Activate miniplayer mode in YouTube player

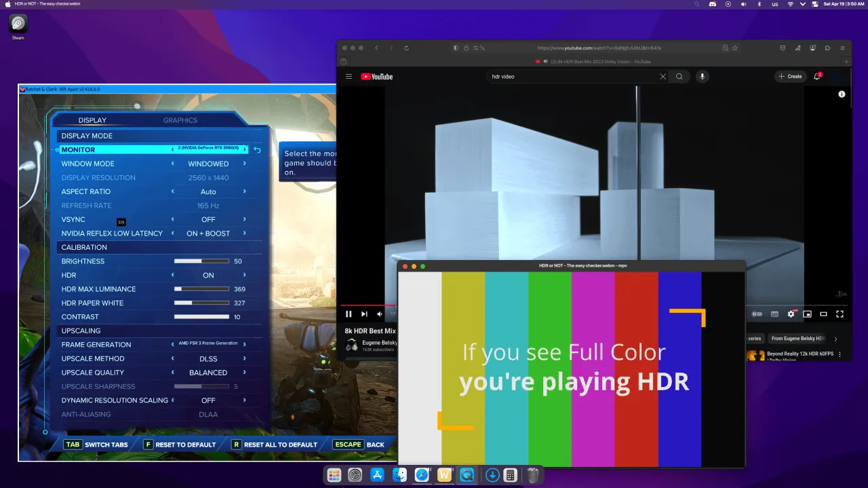[807, 314]
